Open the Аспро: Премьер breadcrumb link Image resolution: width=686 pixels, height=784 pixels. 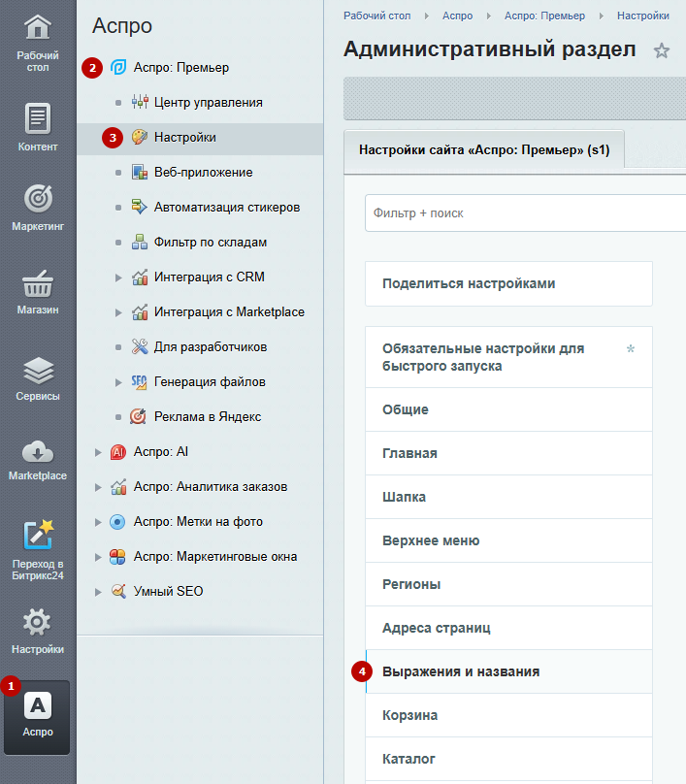[x=544, y=16]
